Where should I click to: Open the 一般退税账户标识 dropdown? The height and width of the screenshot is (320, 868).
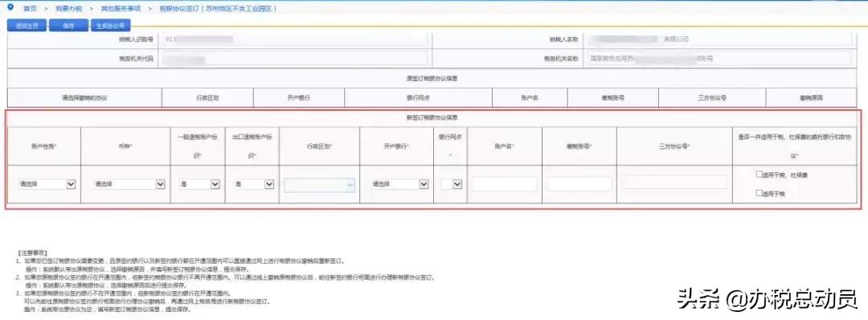(x=200, y=184)
